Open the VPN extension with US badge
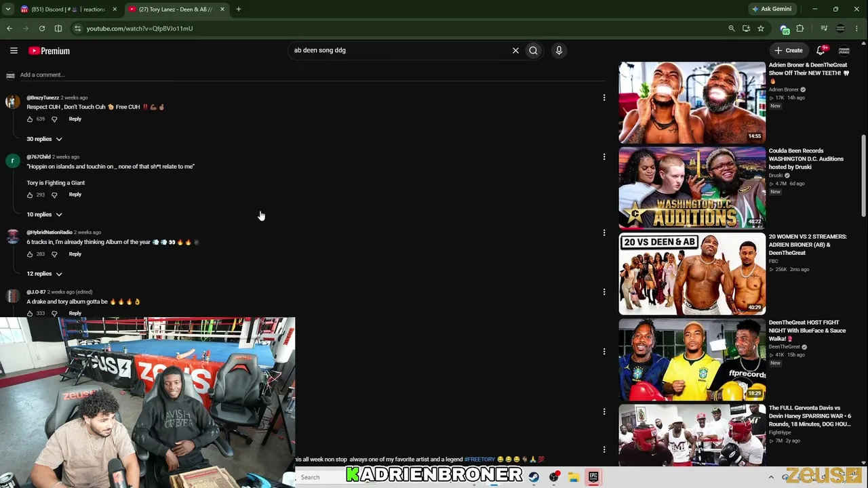The width and height of the screenshot is (868, 488). pos(785,29)
